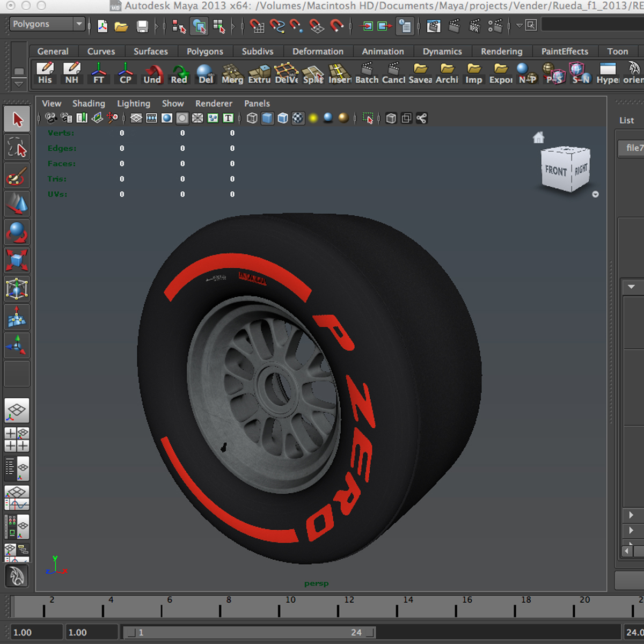Open the General shelf tab
Image resolution: width=644 pixels, height=644 pixels.
point(53,52)
